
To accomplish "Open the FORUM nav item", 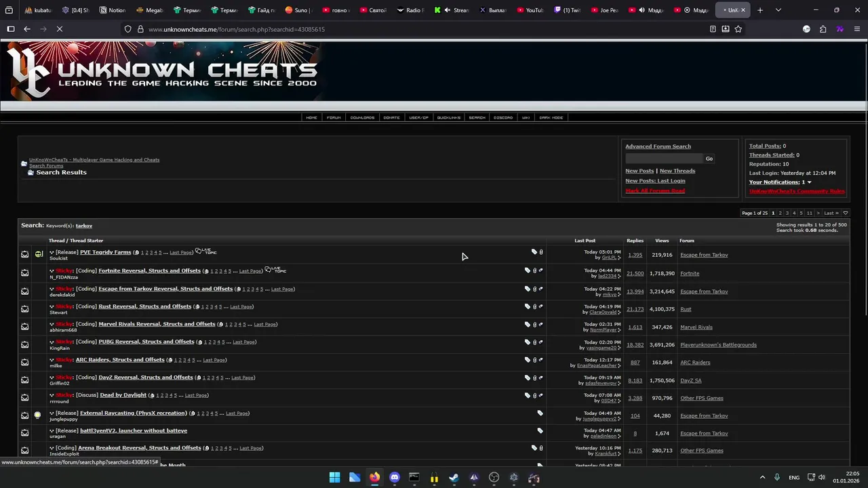I will tap(334, 117).
